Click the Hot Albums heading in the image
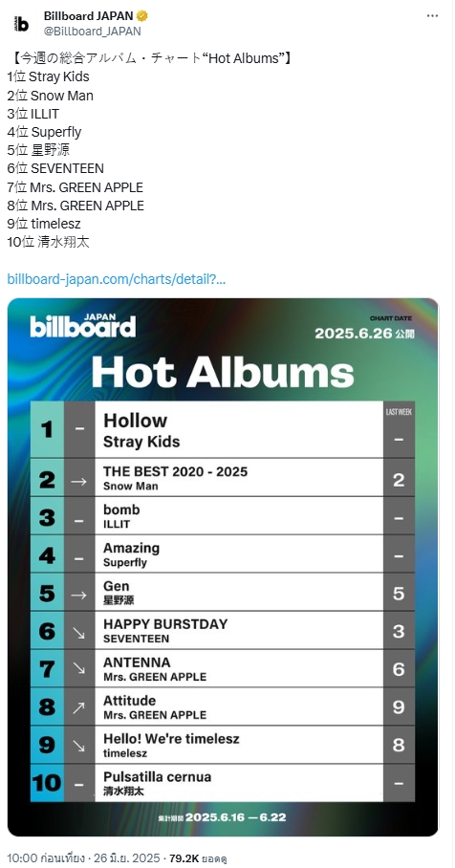Screen dimensions: 455x868 pyautogui.click(x=223, y=372)
